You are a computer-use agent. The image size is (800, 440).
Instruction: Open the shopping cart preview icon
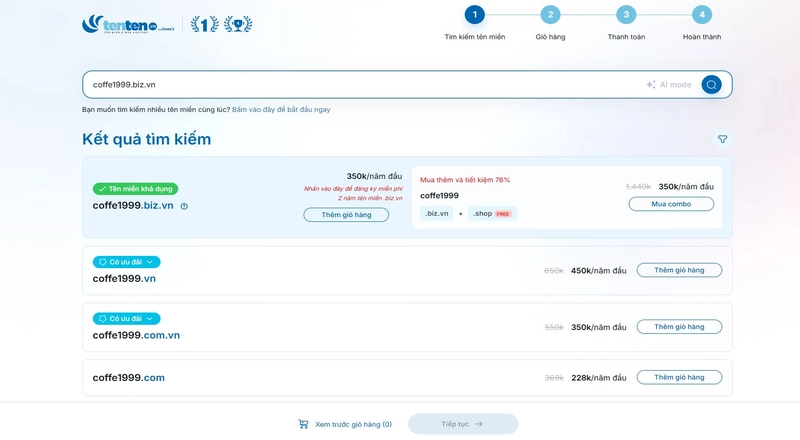304,424
